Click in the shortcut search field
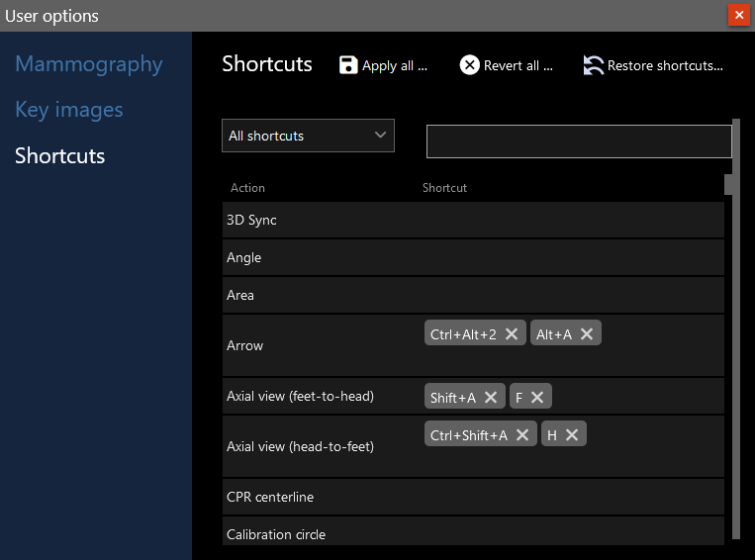 click(x=578, y=141)
